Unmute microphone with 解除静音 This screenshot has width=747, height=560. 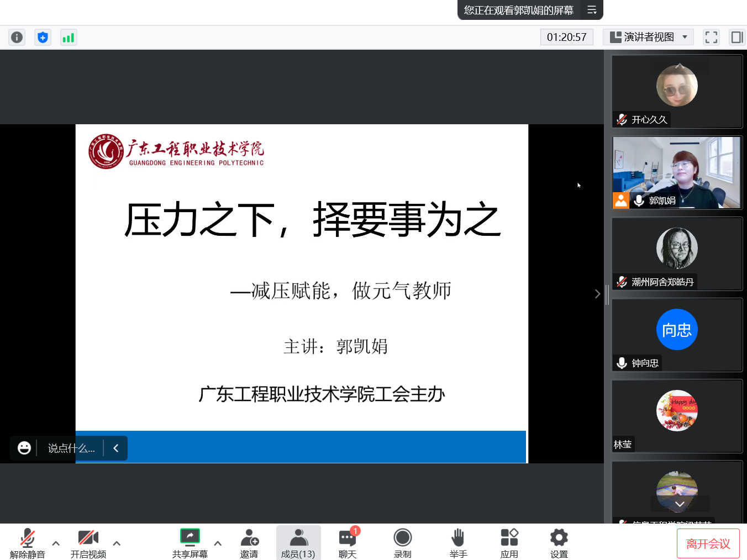click(27, 543)
